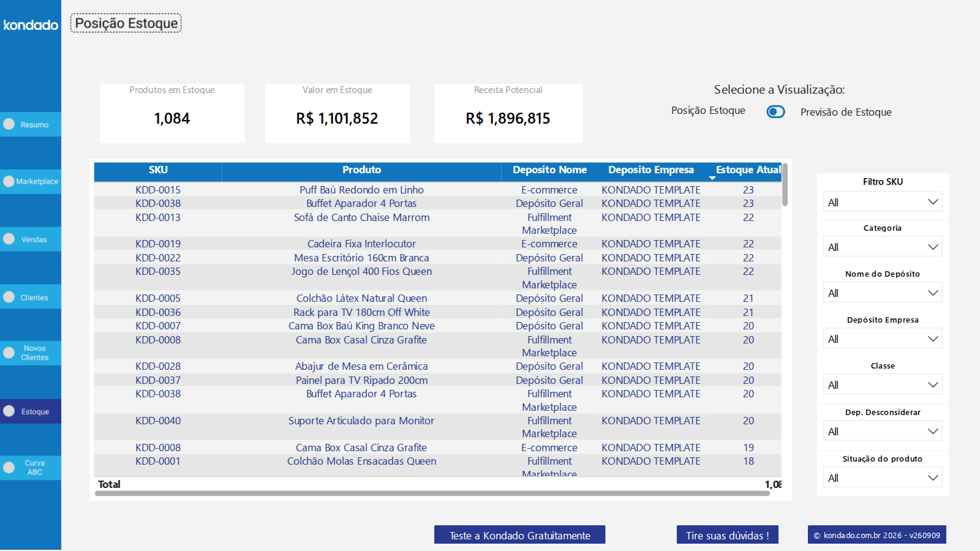
Task: Select the Receita Potencial card
Action: pos(508,113)
